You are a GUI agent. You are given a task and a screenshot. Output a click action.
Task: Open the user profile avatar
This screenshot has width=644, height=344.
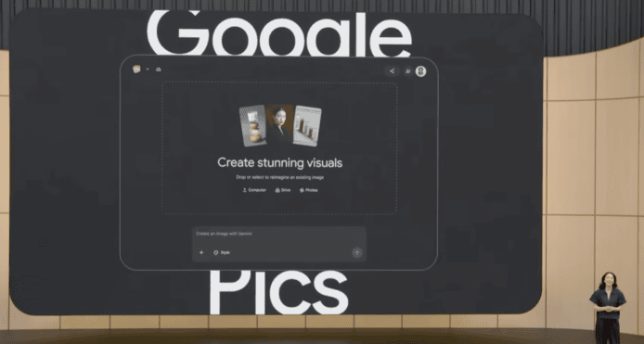click(420, 71)
